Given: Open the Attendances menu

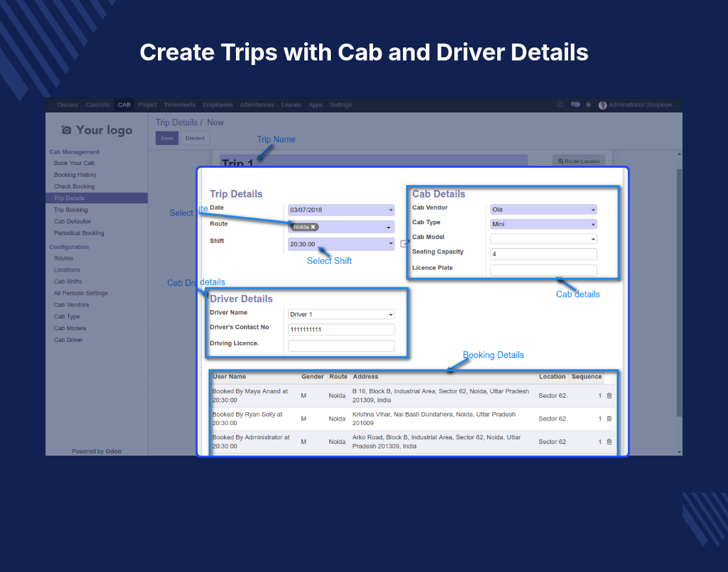Looking at the screenshot, I should 257,105.
